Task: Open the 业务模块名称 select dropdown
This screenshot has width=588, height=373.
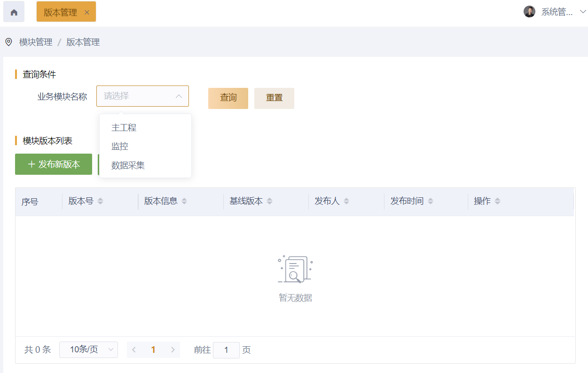Action: point(142,96)
